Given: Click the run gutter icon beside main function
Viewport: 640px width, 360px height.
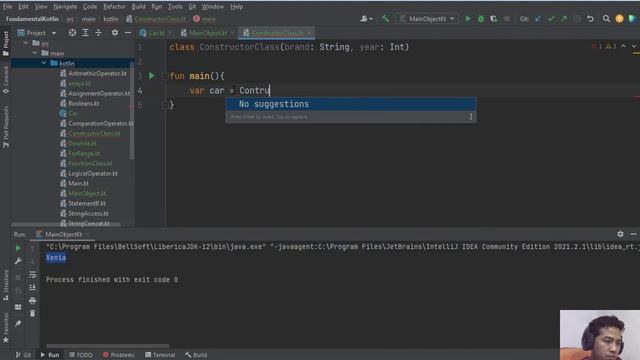Looking at the screenshot, I should coord(151,76).
